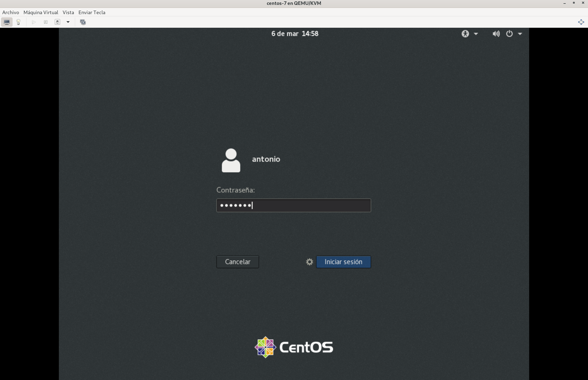
Task: Click the Run virtual machine play button
Action: [34, 22]
